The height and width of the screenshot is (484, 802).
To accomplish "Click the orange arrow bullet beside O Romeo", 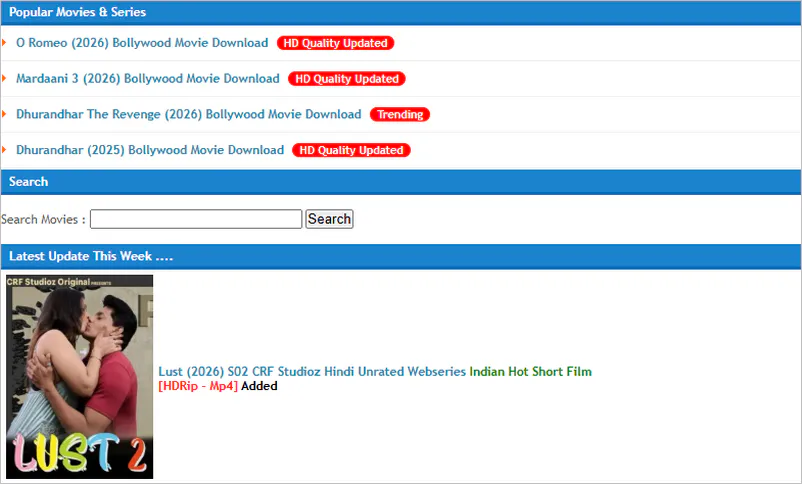I will pos(4,42).
